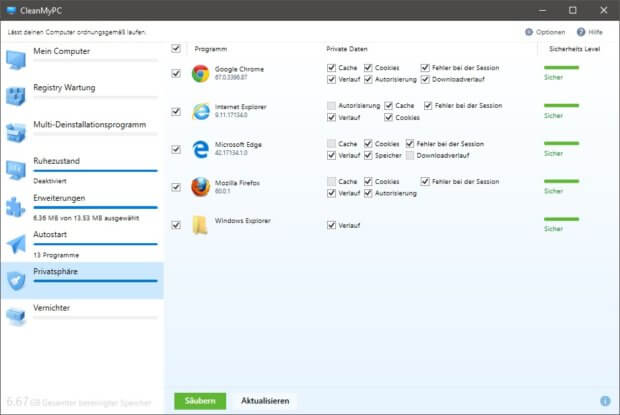The image size is (620, 415).
Task: Uncheck Cache for Google Chrome
Action: tap(332, 67)
